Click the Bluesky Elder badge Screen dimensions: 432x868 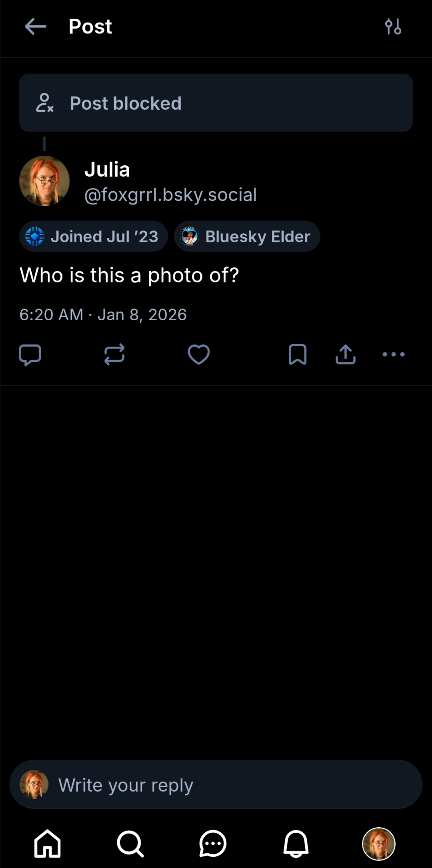[x=247, y=237]
